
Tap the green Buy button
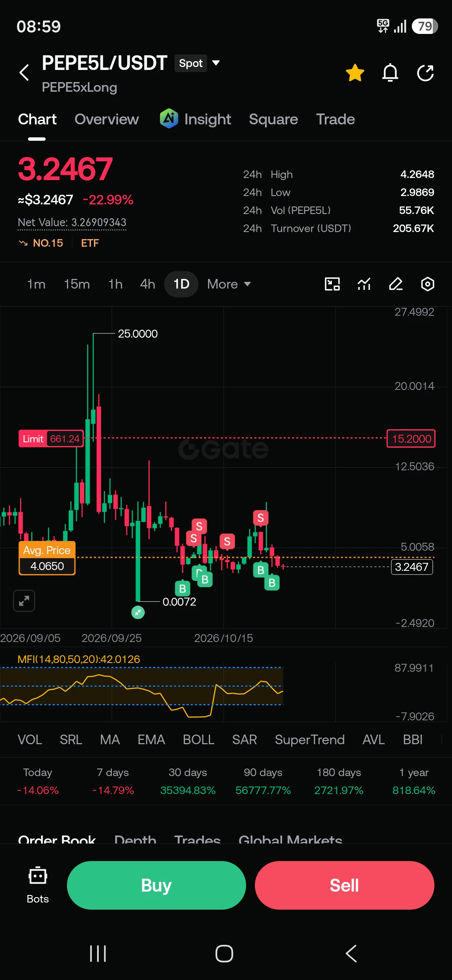point(157,885)
